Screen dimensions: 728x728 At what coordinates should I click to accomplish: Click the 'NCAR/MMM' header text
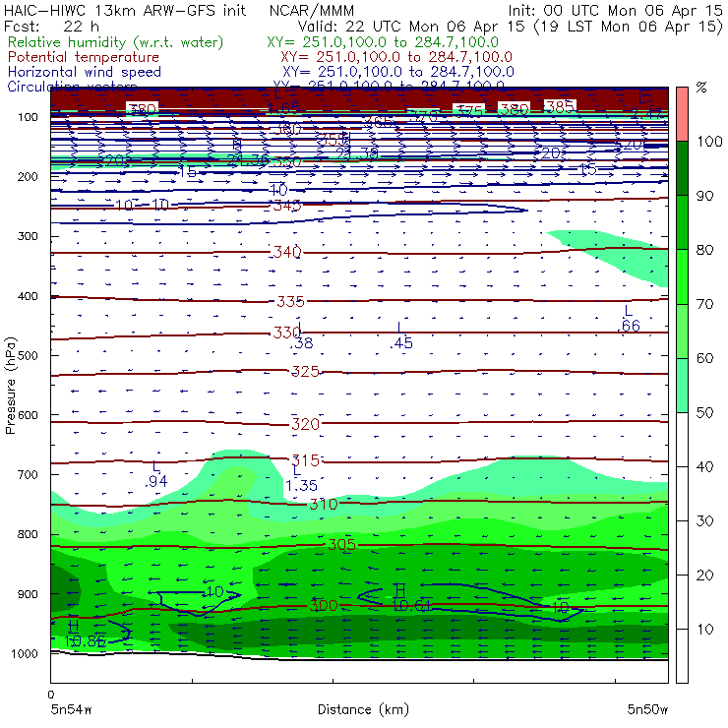[x=312, y=11]
